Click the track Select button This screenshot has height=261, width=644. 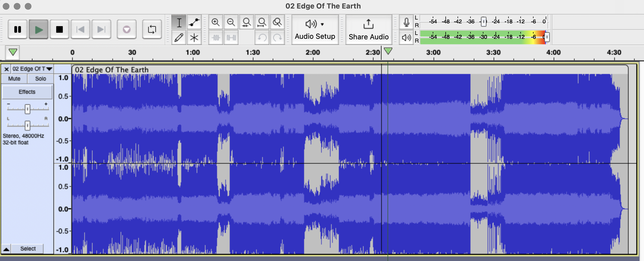point(28,249)
